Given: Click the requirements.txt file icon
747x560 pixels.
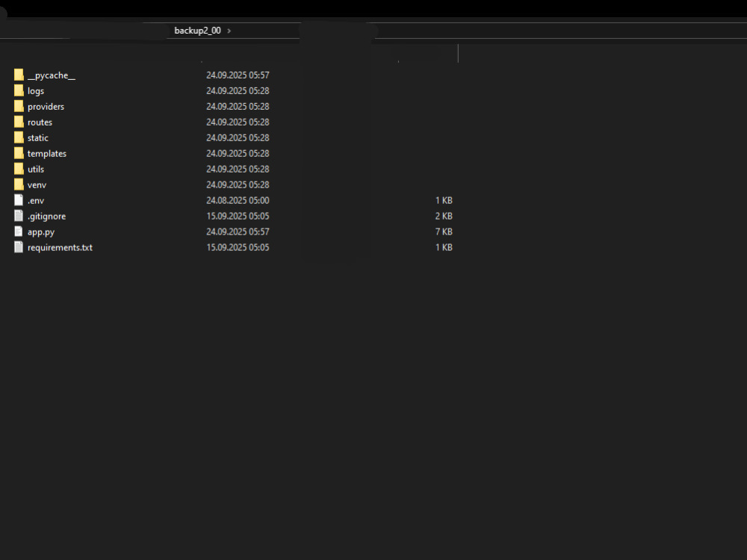Looking at the screenshot, I should pyautogui.click(x=19, y=247).
